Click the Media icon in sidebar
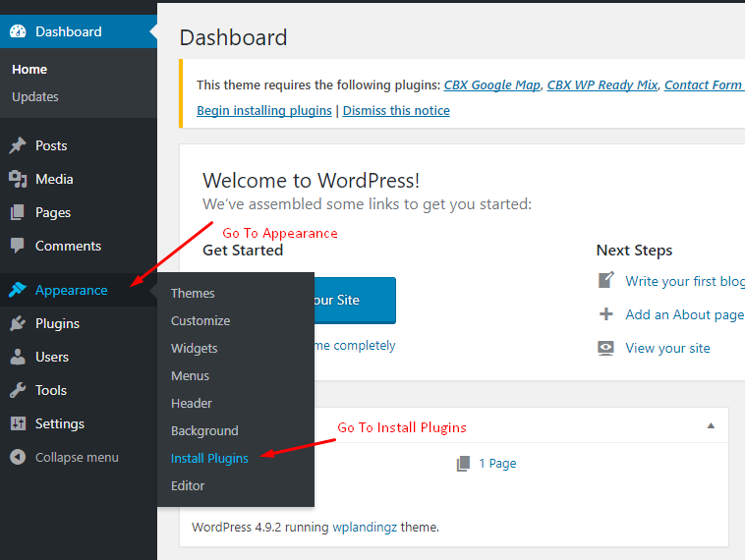The height and width of the screenshot is (560, 745). tap(18, 179)
